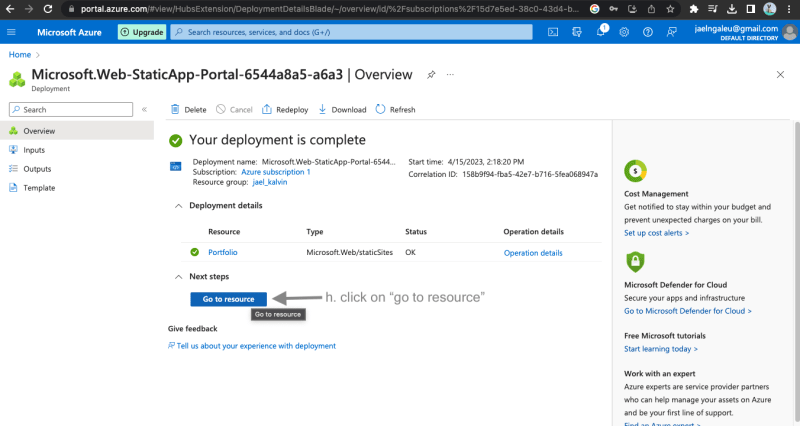Screen dimensions: 800x426
Task: Click the left menu Search box
Action: click(71, 110)
